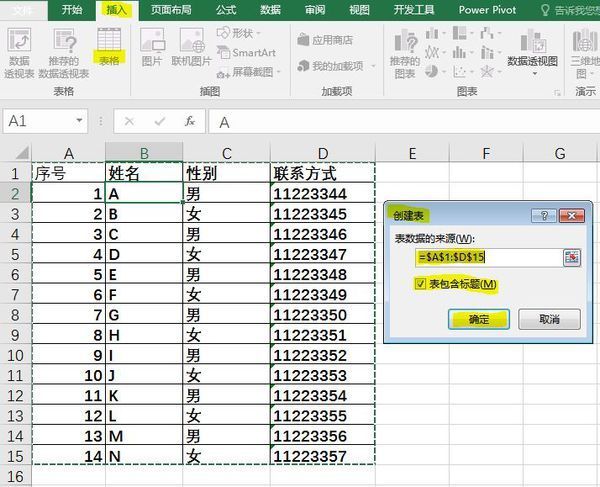Click the cell containing 11223357
This screenshot has height=487, width=600.
(x=323, y=456)
